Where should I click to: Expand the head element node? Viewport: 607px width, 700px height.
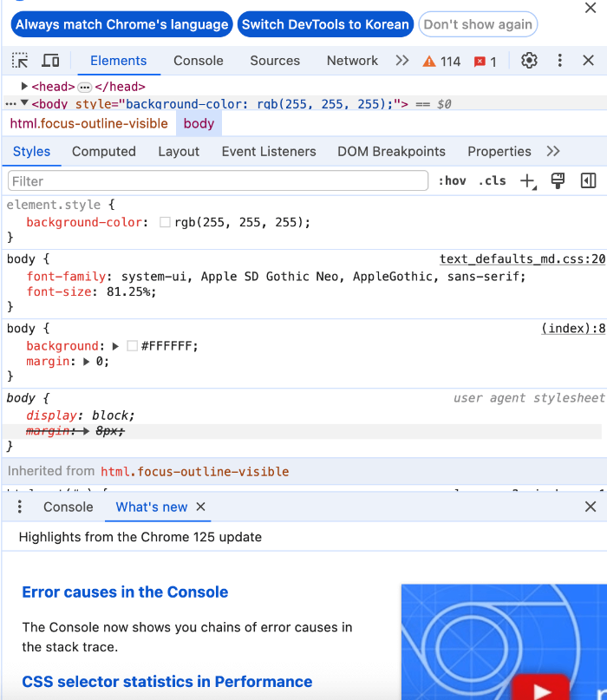[24, 86]
